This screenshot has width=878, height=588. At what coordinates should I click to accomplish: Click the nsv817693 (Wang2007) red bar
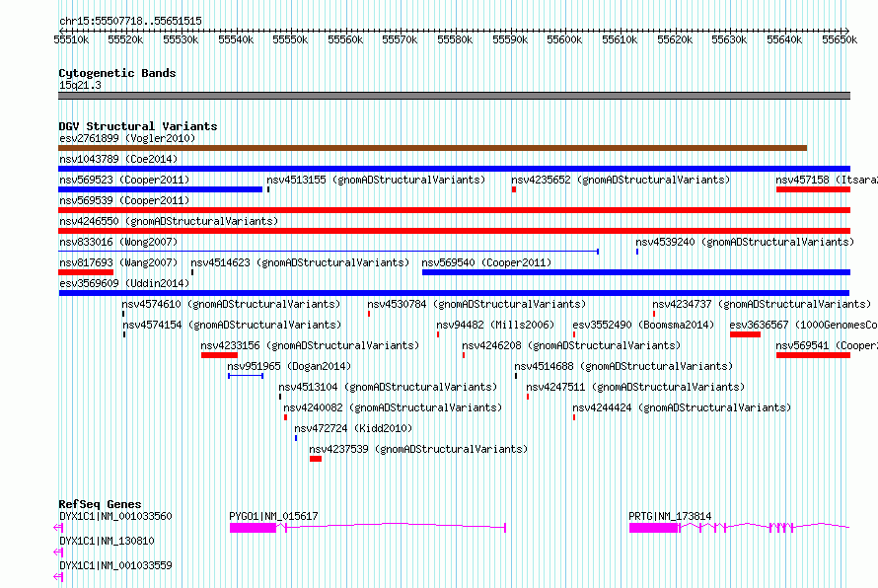point(86,272)
